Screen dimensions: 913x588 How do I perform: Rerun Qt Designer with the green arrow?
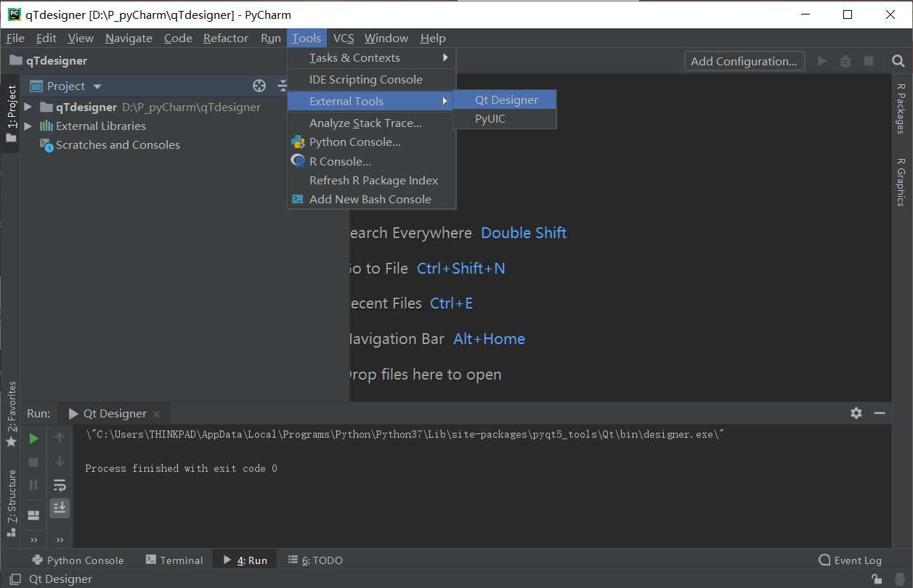coord(33,438)
